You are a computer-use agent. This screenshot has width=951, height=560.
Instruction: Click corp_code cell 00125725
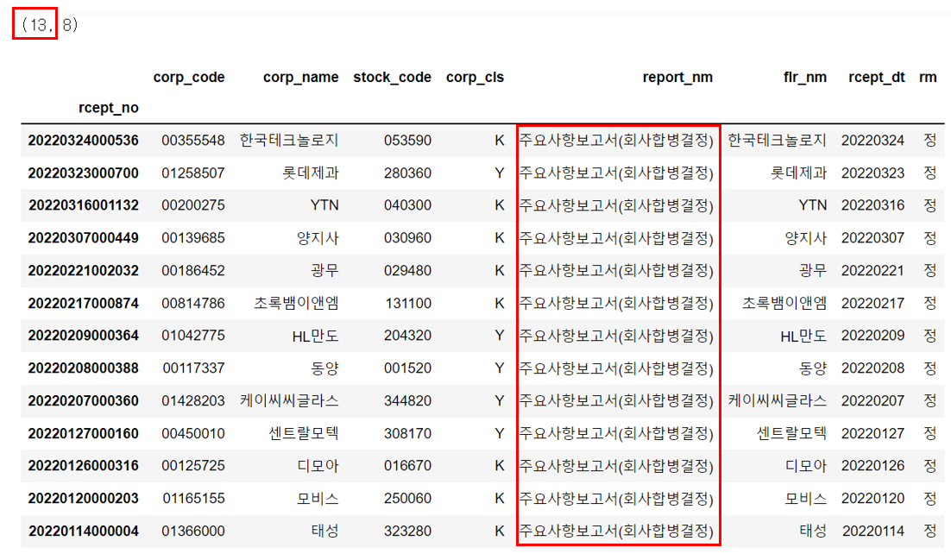click(x=192, y=466)
